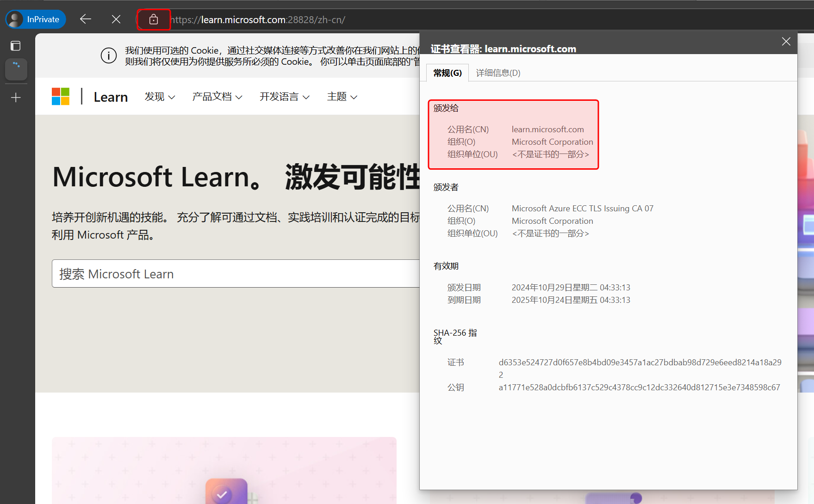Close the certificate viewer dialog

point(786,42)
